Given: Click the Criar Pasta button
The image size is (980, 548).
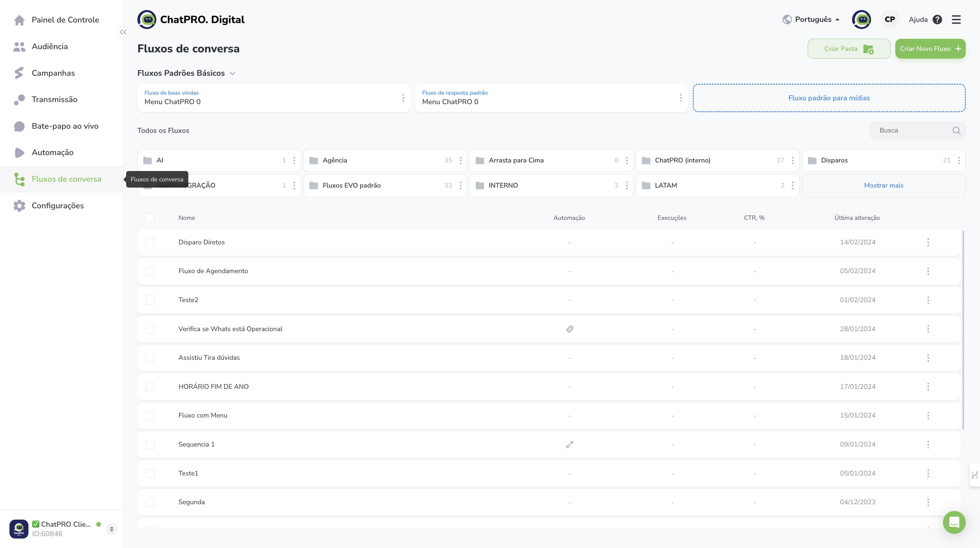Looking at the screenshot, I should 849,49.
